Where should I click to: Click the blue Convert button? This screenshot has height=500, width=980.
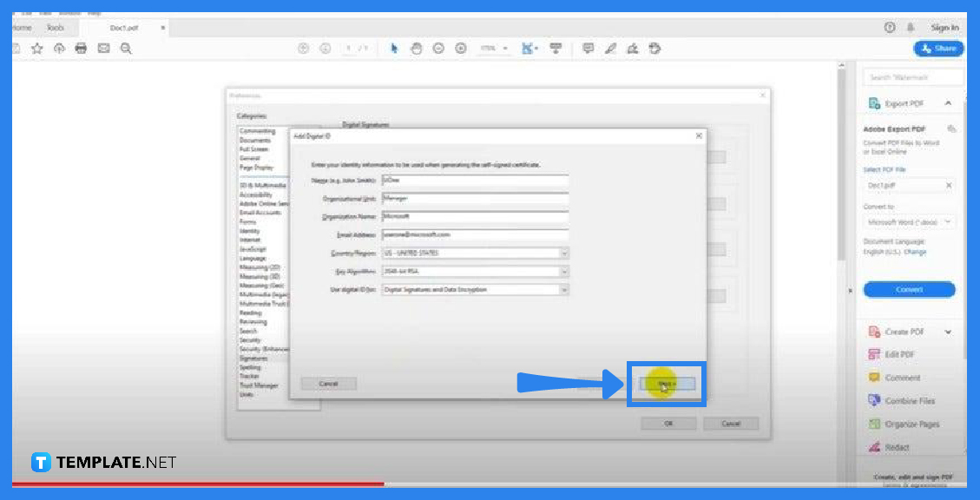tap(910, 289)
